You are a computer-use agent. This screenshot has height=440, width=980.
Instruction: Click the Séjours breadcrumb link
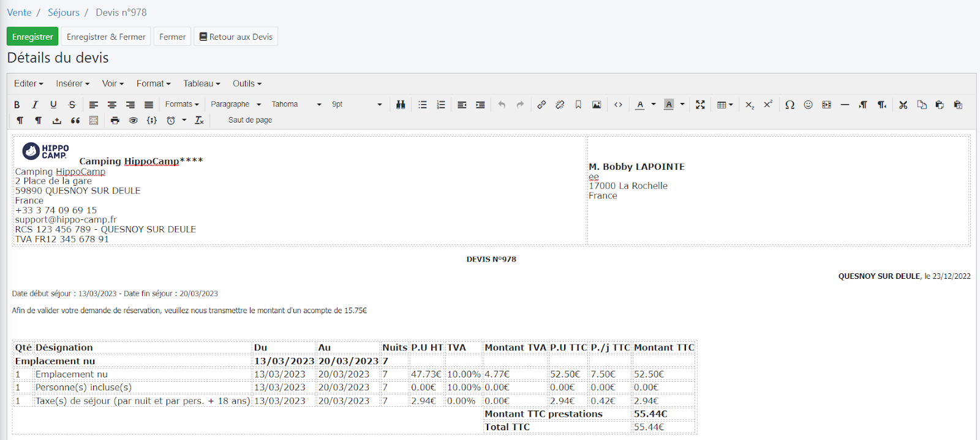[64, 12]
